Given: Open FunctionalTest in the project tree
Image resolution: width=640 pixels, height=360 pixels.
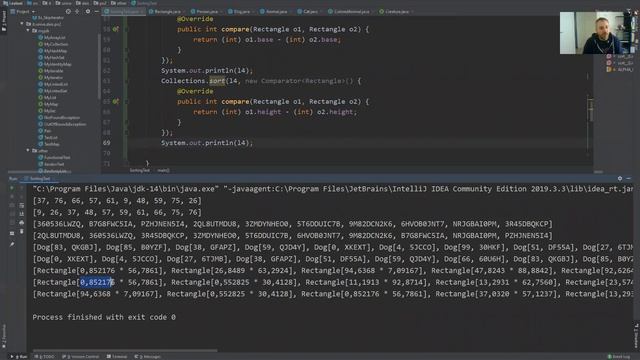Looking at the screenshot, I should click(x=54, y=157).
